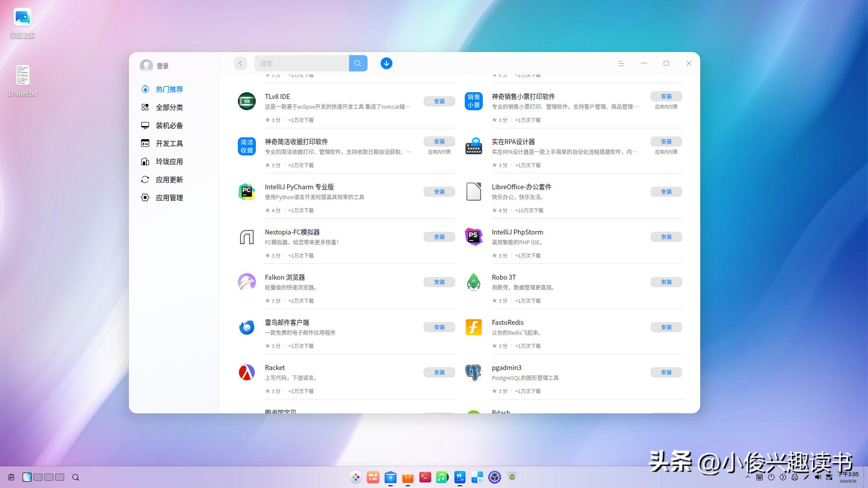Select the 1Panel.txt desktop file
This screenshot has width=868, height=488.
(22, 81)
